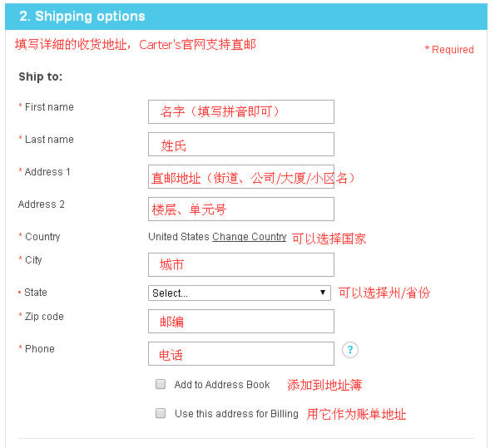Enable Use this address for Billing

161,413
